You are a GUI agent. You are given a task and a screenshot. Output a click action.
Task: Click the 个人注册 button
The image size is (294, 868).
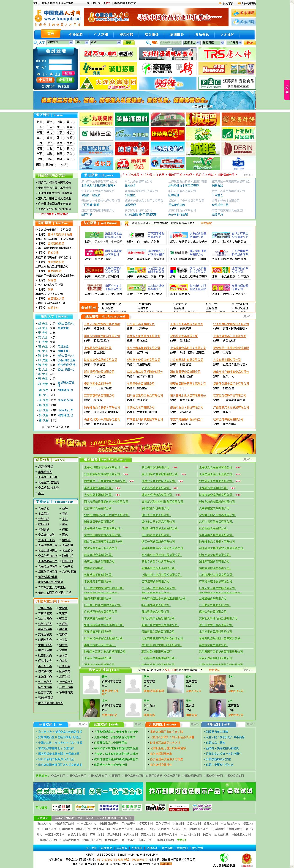click(46, 80)
